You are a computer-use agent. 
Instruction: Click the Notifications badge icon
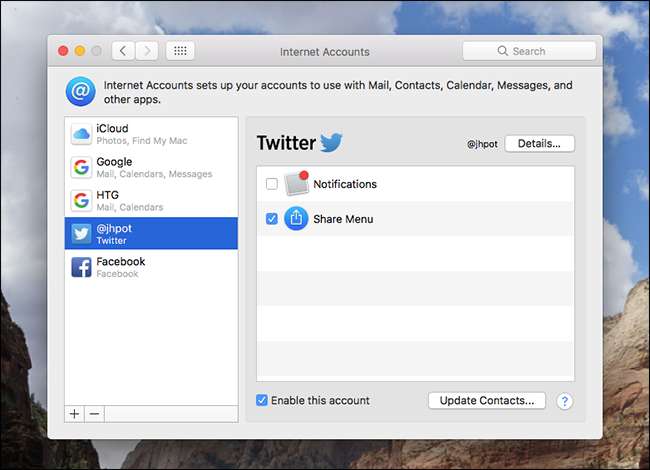[x=296, y=183]
